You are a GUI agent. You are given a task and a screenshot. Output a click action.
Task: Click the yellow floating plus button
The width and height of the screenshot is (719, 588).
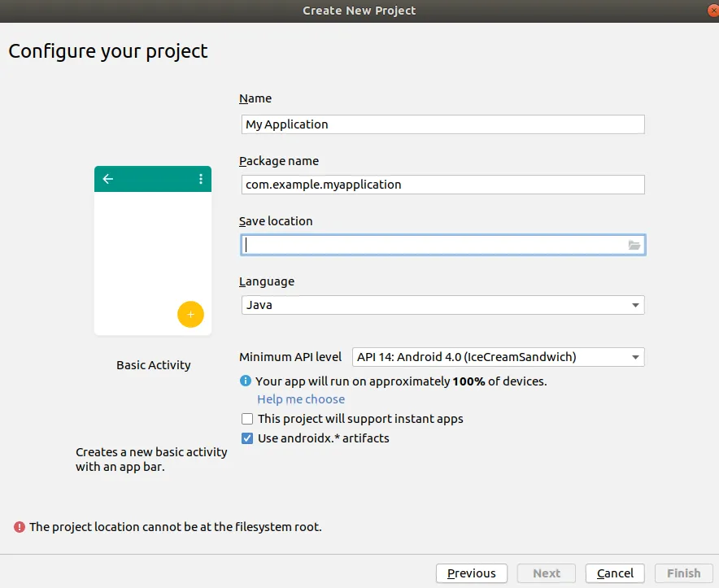pyautogui.click(x=190, y=314)
